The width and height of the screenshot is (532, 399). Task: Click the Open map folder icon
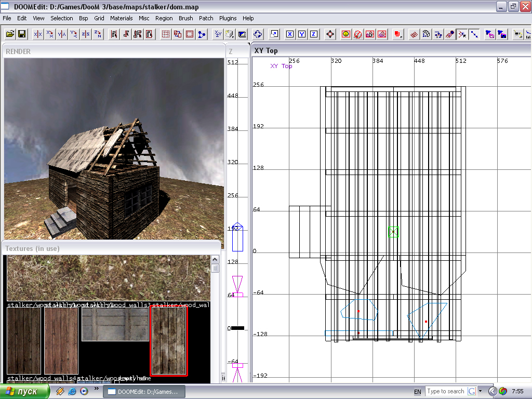point(10,34)
